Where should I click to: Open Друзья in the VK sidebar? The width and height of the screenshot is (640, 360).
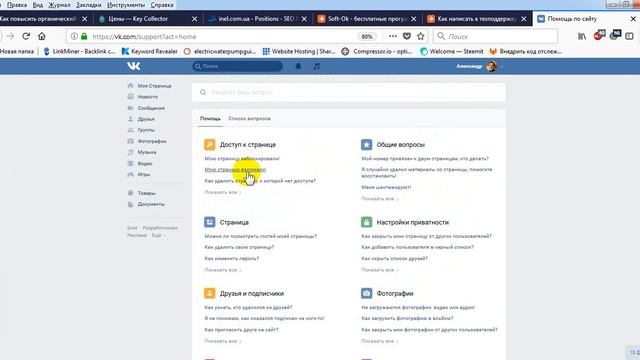pos(141,119)
